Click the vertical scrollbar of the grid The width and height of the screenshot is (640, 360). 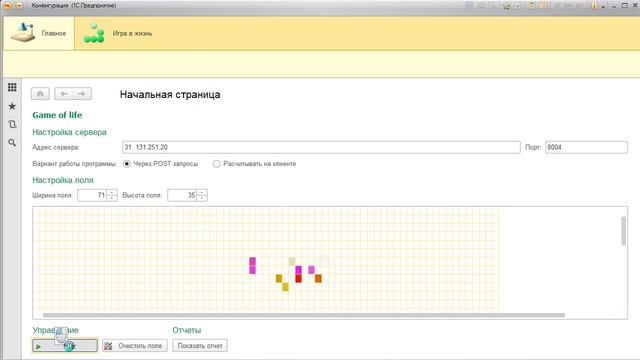[x=623, y=231]
